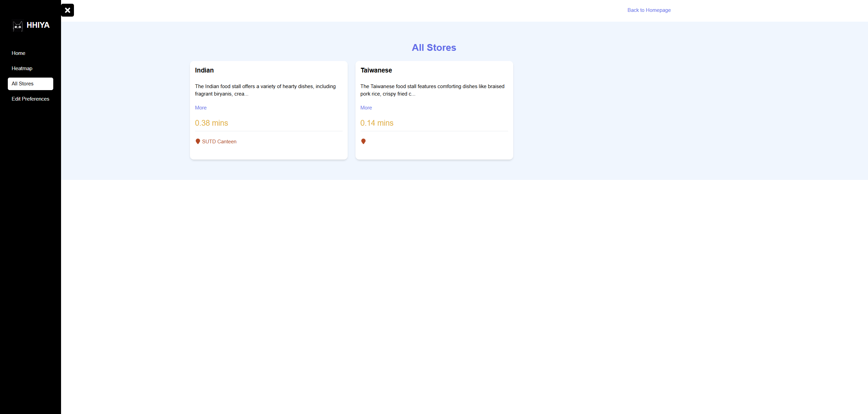Open the Taiwanese store card title
The image size is (868, 414).
[376, 70]
